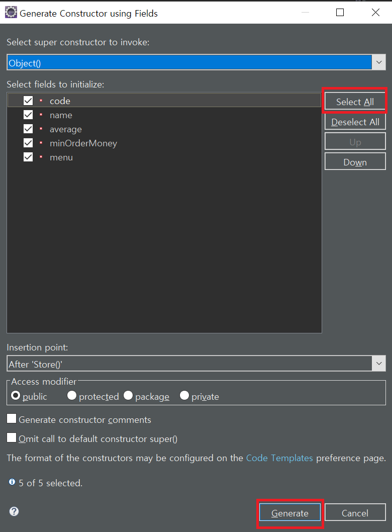The height and width of the screenshot is (532, 392).
Task: Uncheck the code field checkbox
Action: coord(28,101)
